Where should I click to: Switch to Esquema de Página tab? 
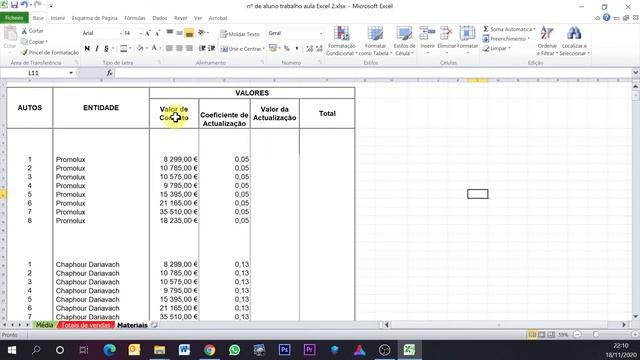[x=95, y=18]
